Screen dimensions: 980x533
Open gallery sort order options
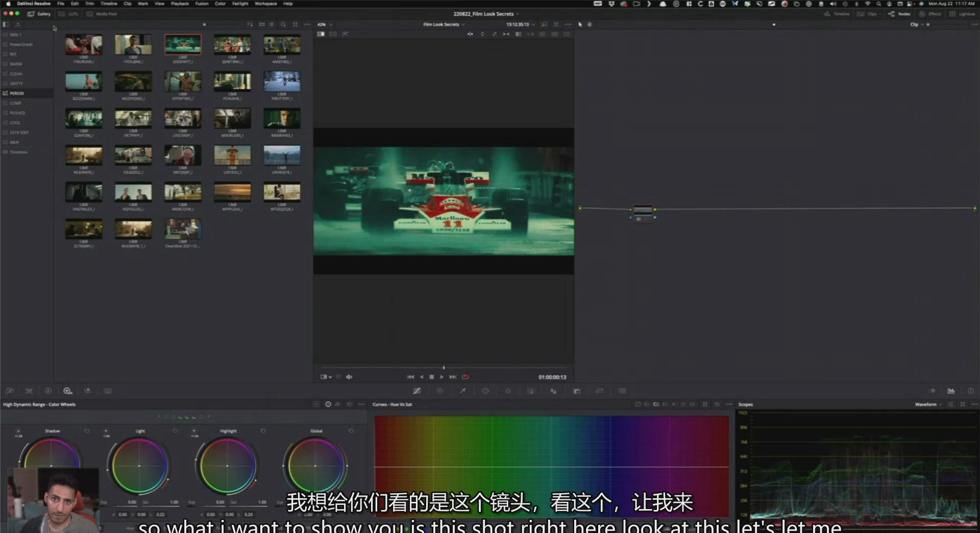click(x=250, y=25)
